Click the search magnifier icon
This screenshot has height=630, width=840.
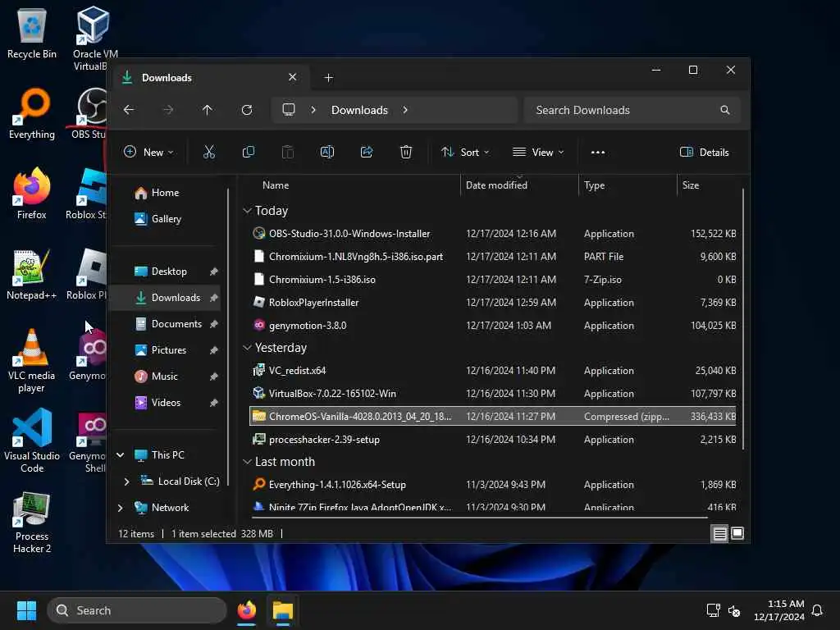[x=725, y=110]
